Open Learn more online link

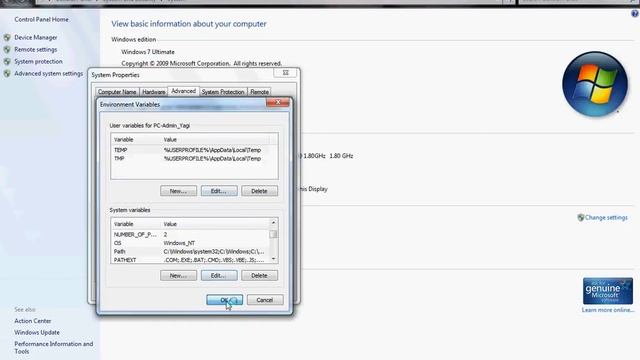click(x=608, y=310)
